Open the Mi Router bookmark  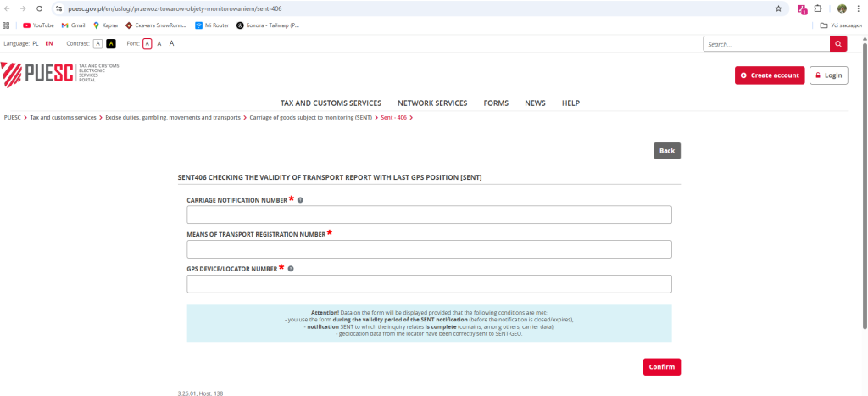[212, 25]
